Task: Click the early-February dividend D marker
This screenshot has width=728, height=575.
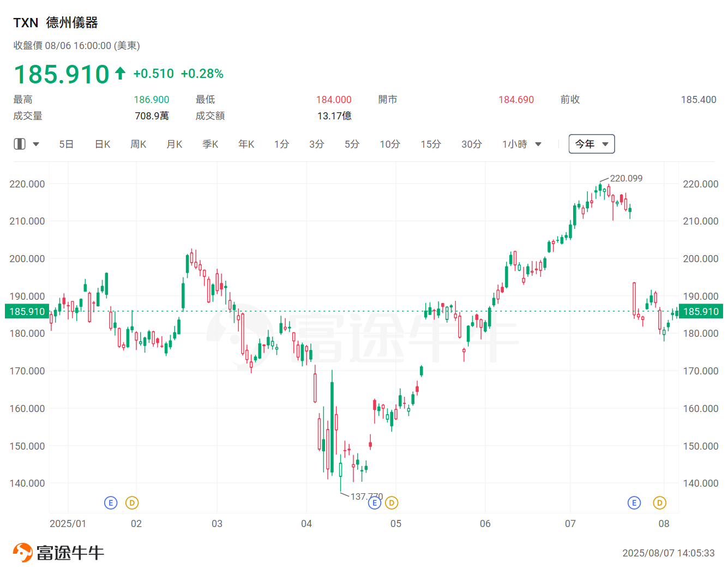Action: [132, 503]
